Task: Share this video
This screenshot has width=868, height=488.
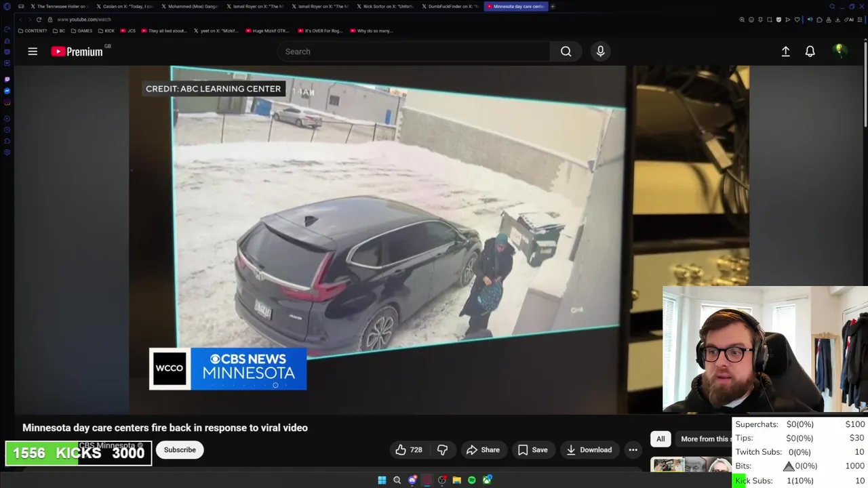Action: click(x=483, y=449)
